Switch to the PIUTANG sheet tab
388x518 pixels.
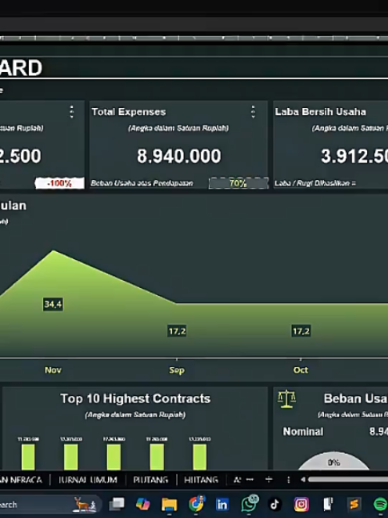click(151, 480)
